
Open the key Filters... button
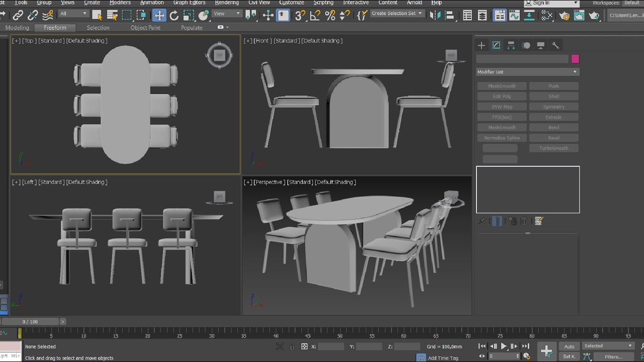pyautogui.click(x=614, y=356)
